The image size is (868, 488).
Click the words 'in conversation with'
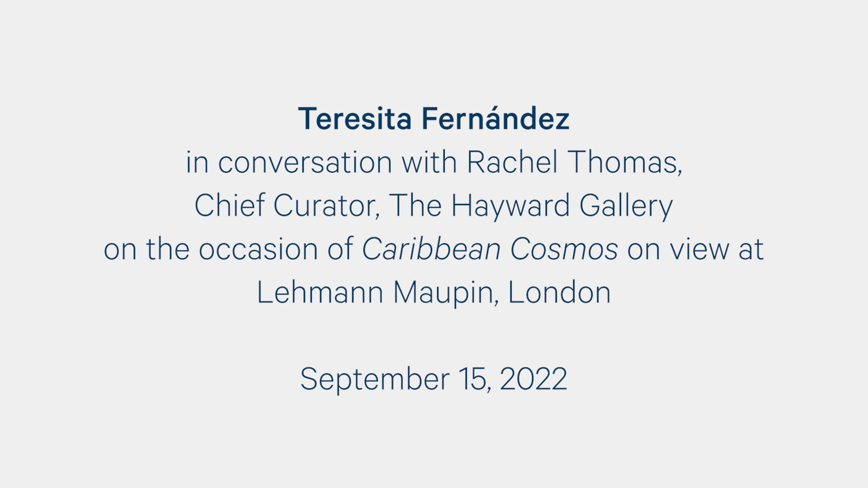pos(322,162)
